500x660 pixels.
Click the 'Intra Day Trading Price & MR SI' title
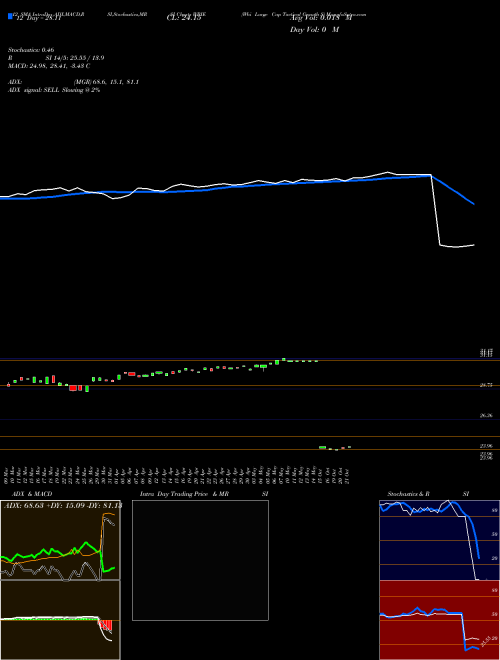[204, 494]
